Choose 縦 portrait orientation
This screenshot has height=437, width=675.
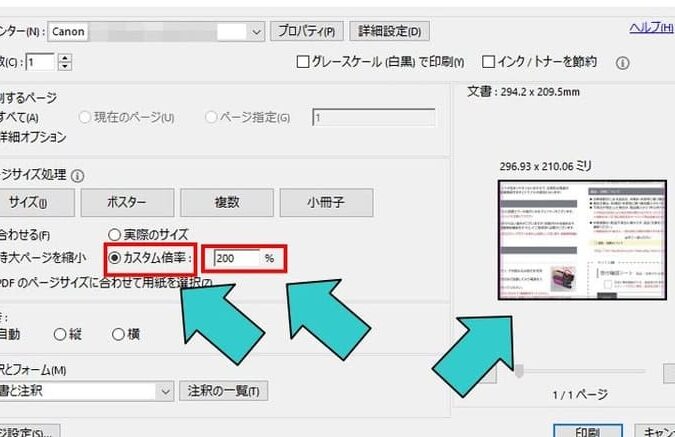(60, 334)
